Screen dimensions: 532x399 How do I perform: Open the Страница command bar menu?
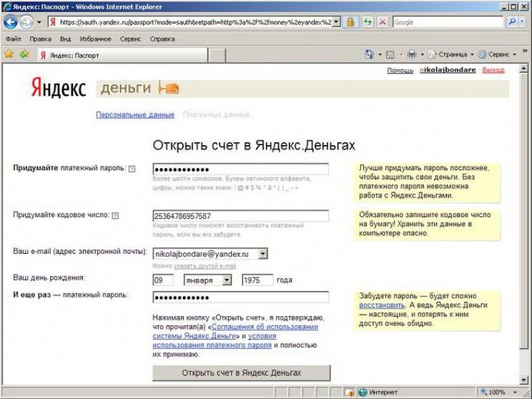click(450, 54)
